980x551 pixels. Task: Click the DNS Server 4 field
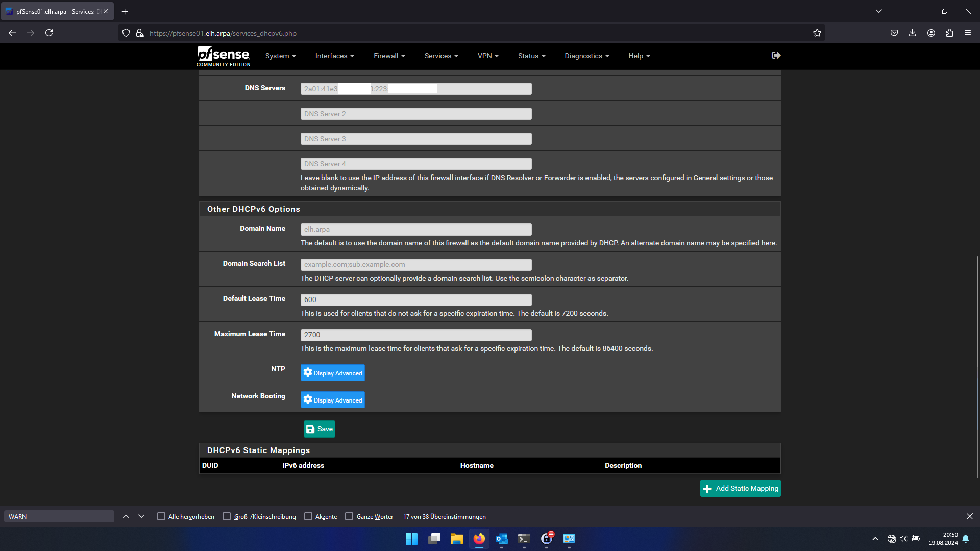click(416, 164)
